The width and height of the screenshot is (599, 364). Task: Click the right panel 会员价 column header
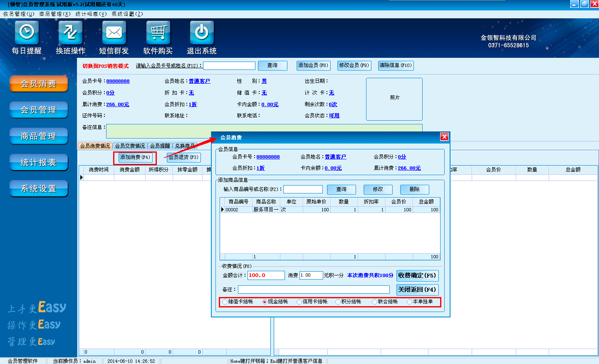coord(494,170)
